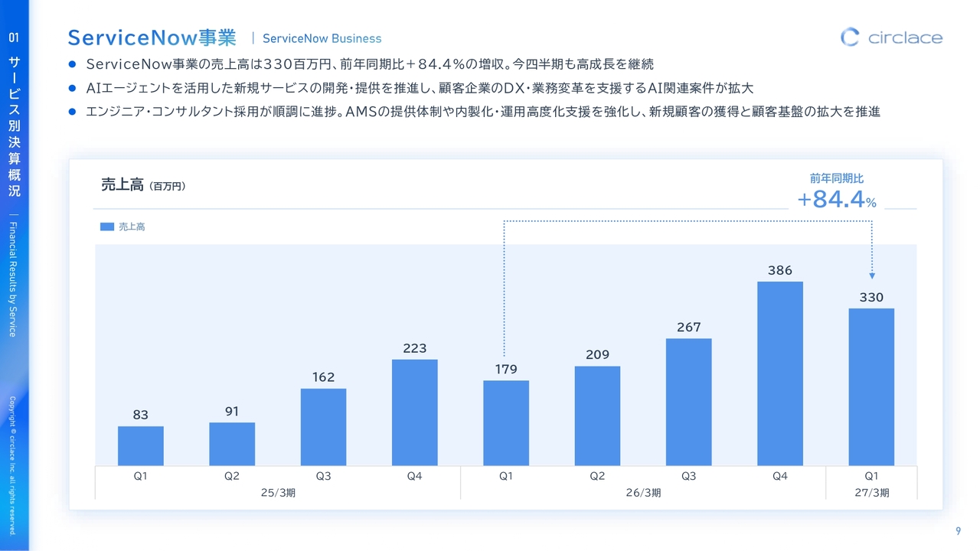Click the bullet line about AIエージェント services
Screen dimensions: 980x551
420,87
